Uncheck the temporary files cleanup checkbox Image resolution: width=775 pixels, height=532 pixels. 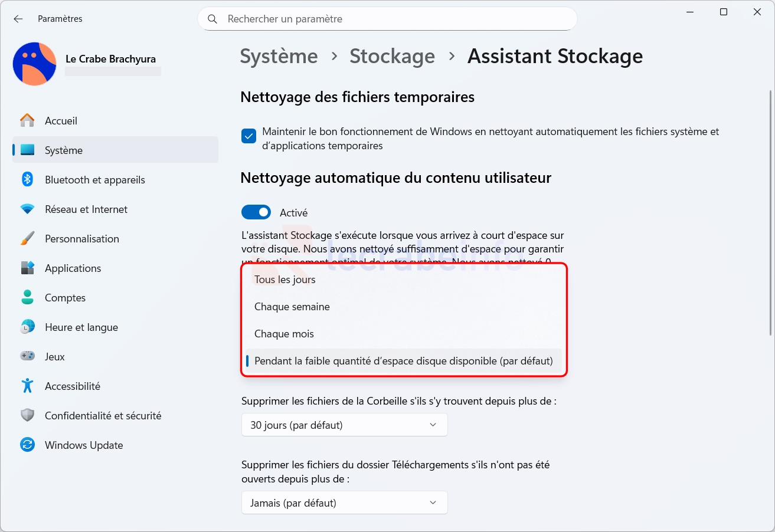tap(248, 136)
